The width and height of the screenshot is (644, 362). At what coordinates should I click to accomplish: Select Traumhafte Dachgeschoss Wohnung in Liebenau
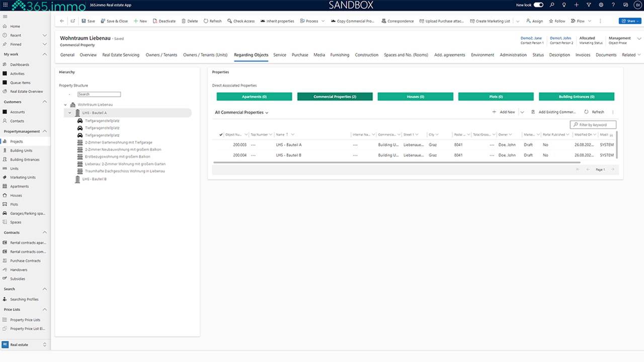coord(125,171)
